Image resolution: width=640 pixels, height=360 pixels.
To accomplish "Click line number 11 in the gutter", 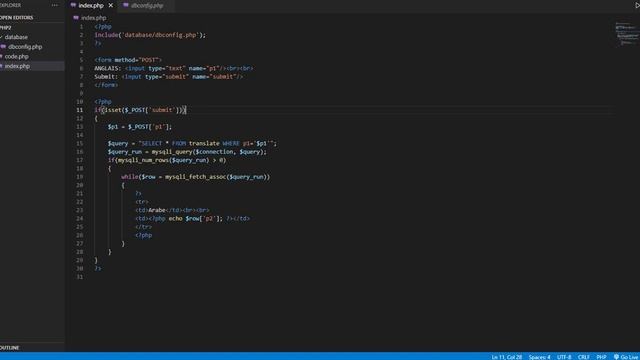I will [79, 110].
